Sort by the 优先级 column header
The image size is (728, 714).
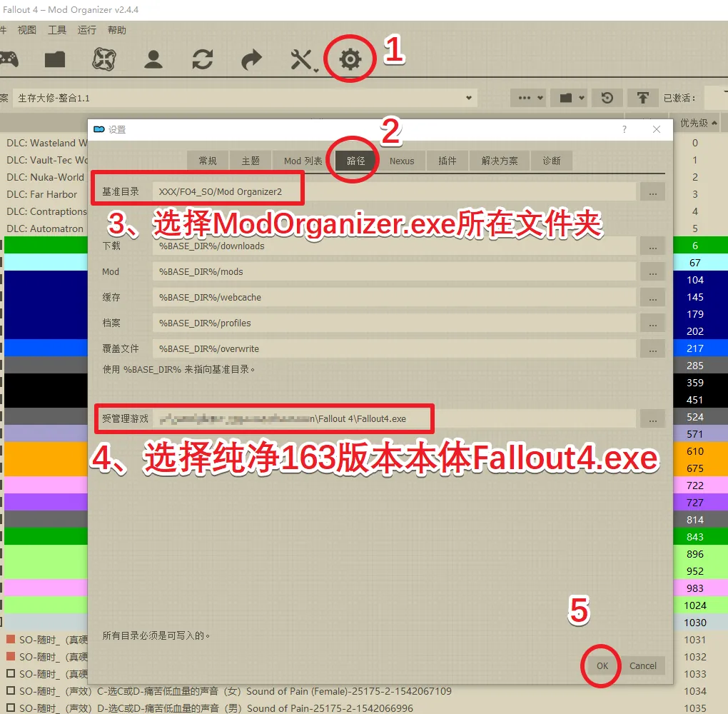698,123
